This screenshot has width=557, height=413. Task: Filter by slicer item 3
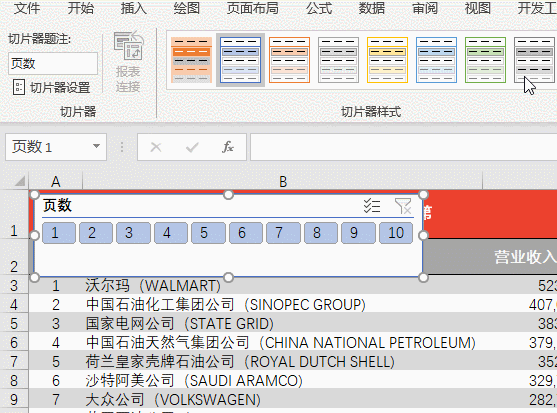pyautogui.click(x=133, y=233)
